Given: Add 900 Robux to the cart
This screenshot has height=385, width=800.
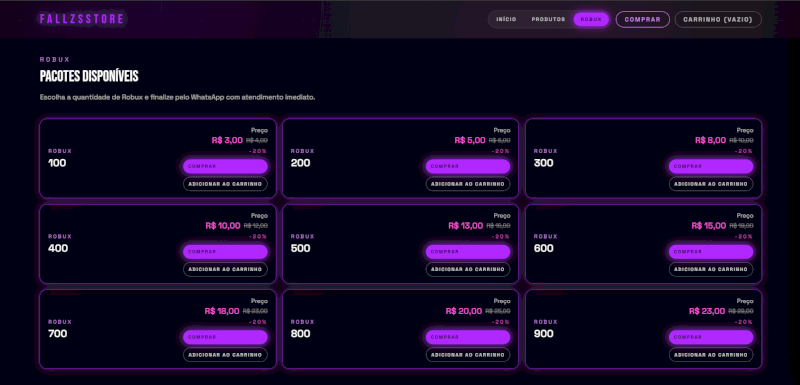Looking at the screenshot, I should pos(711,354).
